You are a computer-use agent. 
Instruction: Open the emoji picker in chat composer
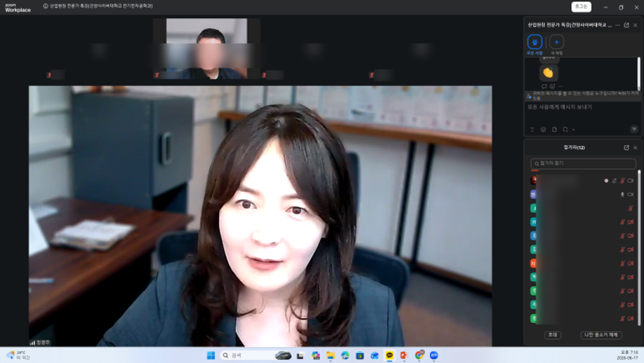(x=543, y=130)
